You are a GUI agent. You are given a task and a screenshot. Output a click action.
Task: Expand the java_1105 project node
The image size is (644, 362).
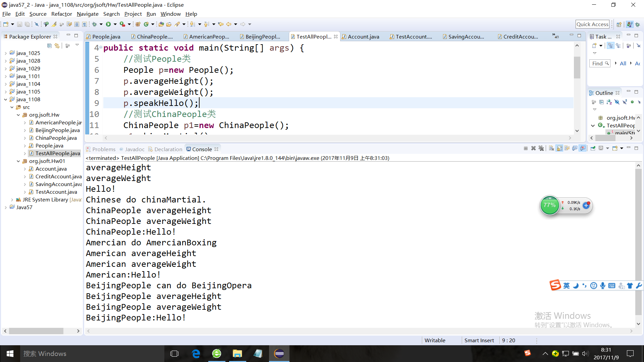(6, 92)
